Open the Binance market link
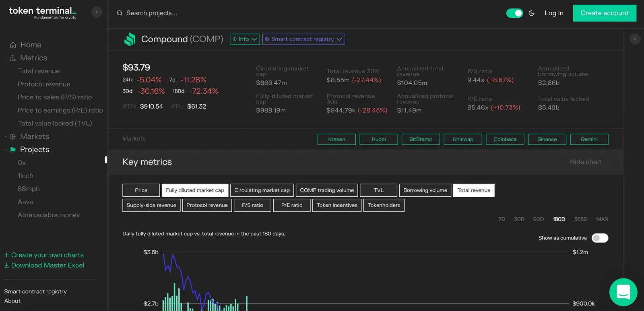 [x=547, y=140]
